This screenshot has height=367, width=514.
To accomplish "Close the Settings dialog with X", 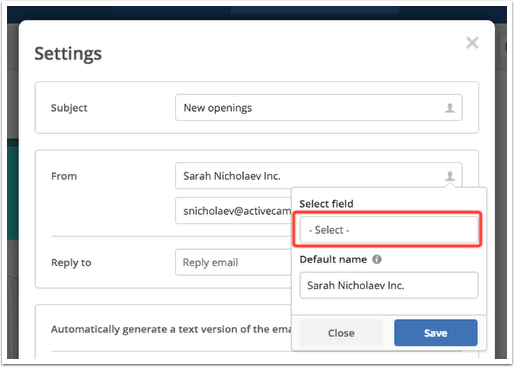I will pos(472,43).
